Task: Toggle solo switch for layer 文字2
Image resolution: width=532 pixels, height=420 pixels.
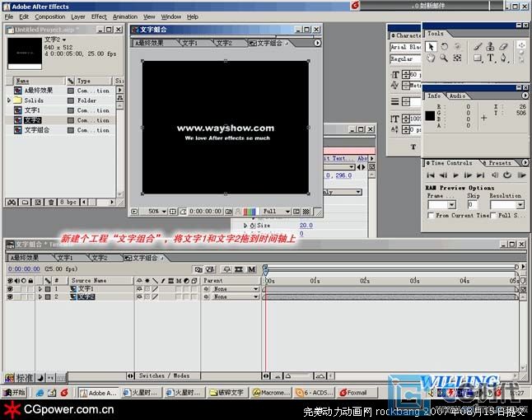Action: (x=23, y=296)
